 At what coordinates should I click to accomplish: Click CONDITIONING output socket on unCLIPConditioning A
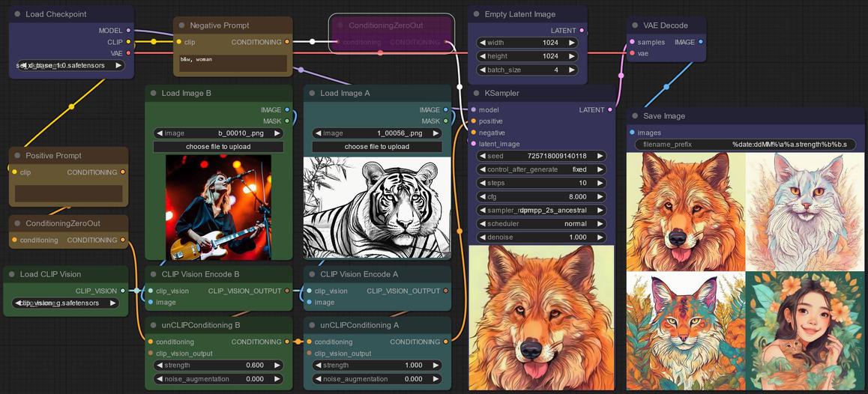[446, 342]
